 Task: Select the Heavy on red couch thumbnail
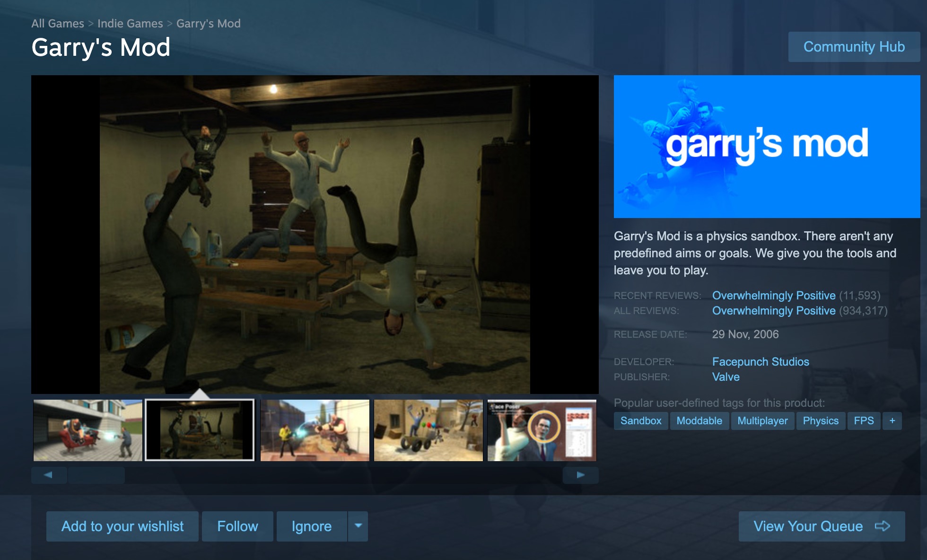(x=87, y=430)
